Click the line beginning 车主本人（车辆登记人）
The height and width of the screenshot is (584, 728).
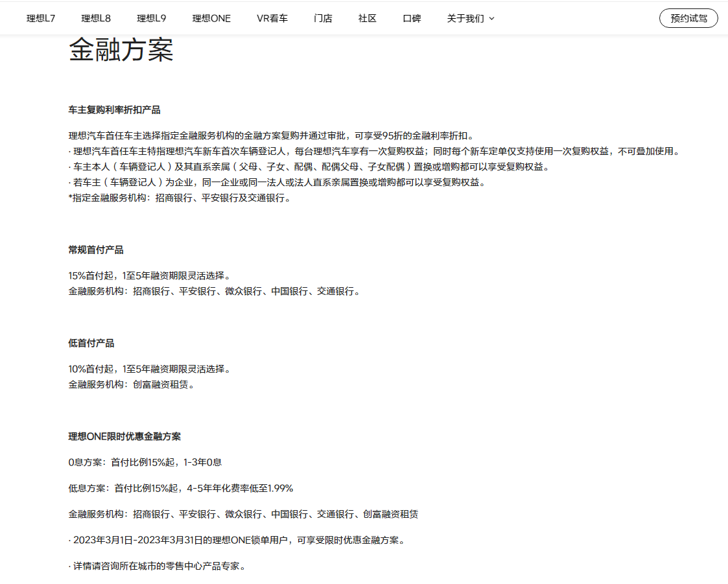tap(310, 167)
